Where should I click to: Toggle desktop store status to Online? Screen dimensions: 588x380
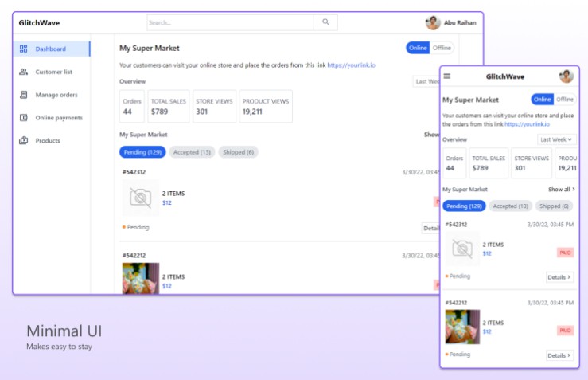(x=418, y=48)
